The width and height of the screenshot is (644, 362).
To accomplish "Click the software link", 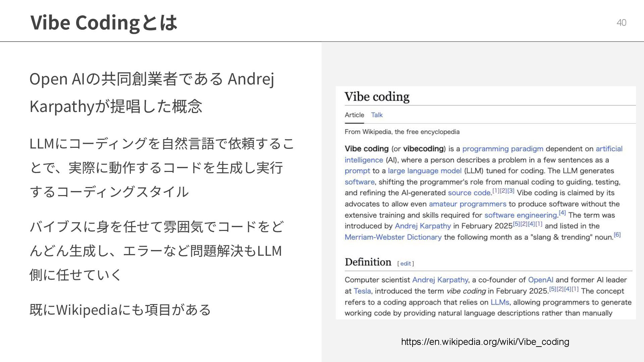I will pyautogui.click(x=359, y=182).
